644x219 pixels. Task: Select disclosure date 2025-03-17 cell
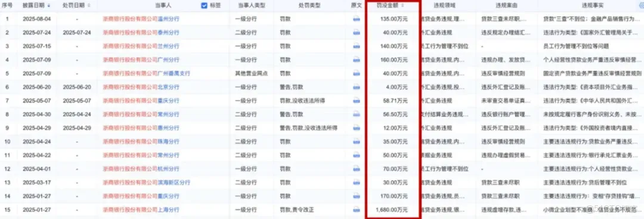pos(36,182)
